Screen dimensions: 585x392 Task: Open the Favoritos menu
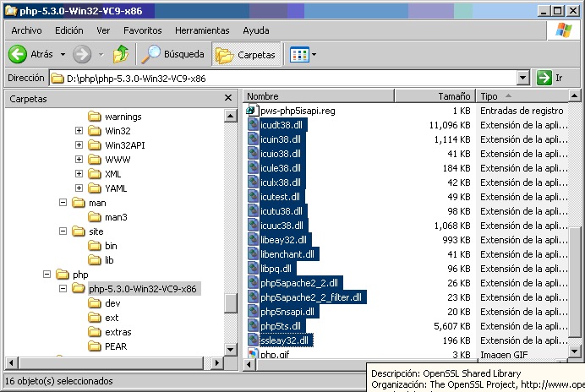tap(143, 30)
